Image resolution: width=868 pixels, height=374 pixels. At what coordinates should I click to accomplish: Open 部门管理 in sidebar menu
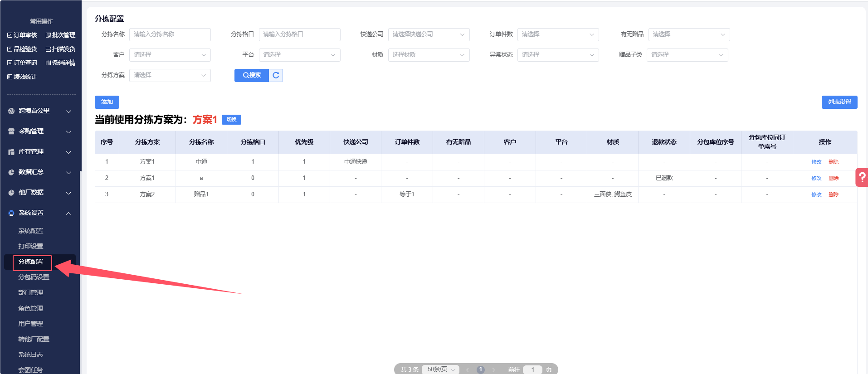click(x=30, y=292)
